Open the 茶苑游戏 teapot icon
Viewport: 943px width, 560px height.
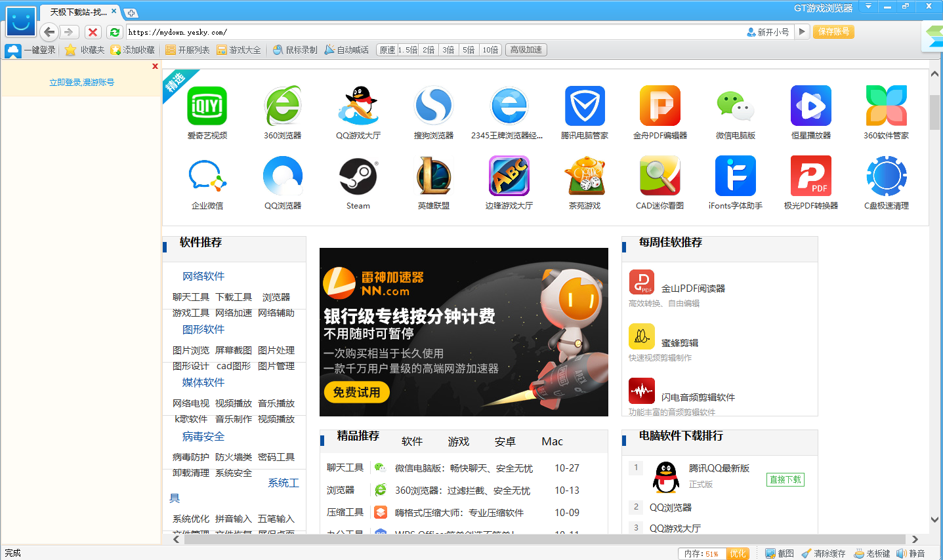585,176
